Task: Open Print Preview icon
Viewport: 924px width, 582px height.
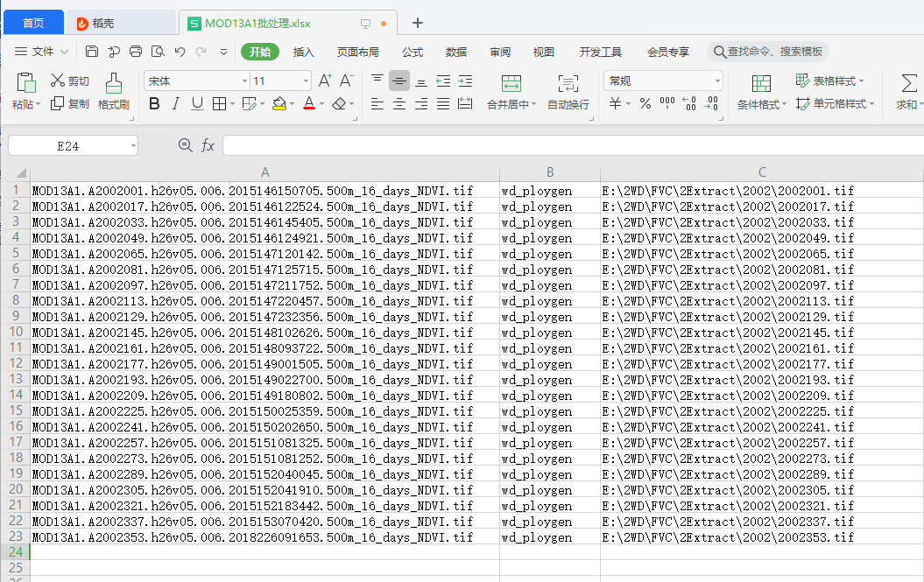Action: [x=158, y=52]
